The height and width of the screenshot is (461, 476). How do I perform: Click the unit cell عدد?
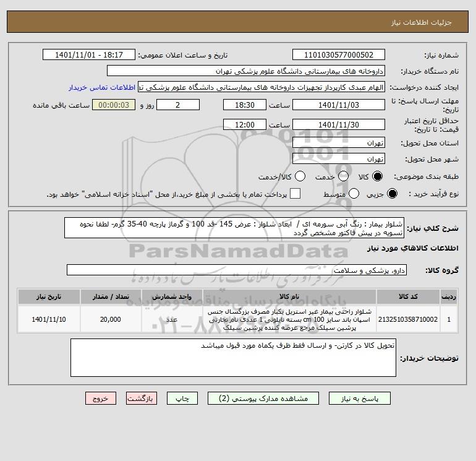click(172, 319)
